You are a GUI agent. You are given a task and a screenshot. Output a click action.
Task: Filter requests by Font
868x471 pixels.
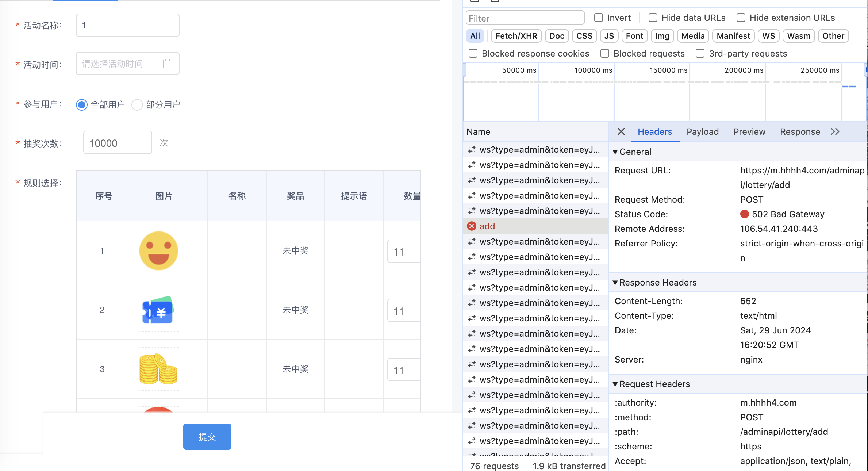(x=634, y=36)
